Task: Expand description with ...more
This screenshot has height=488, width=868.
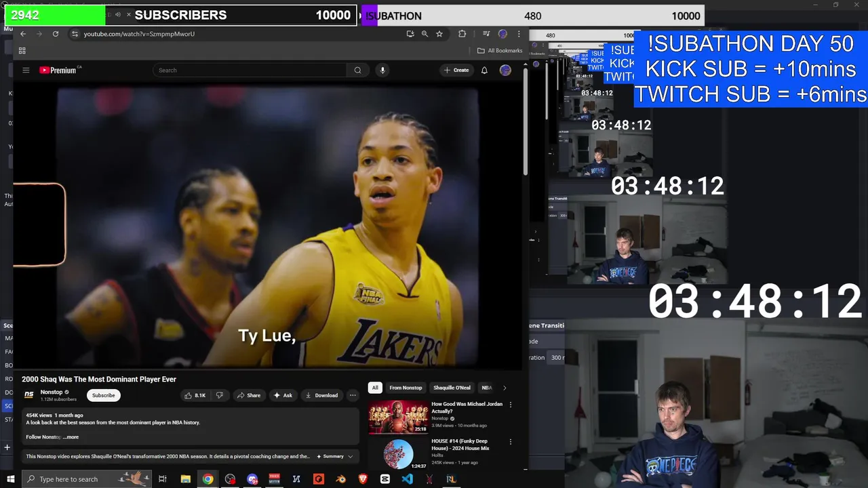Action: point(71,437)
